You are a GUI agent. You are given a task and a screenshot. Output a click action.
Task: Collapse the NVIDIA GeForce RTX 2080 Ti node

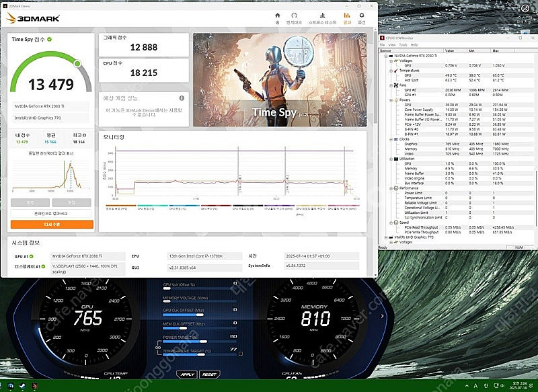click(385, 56)
